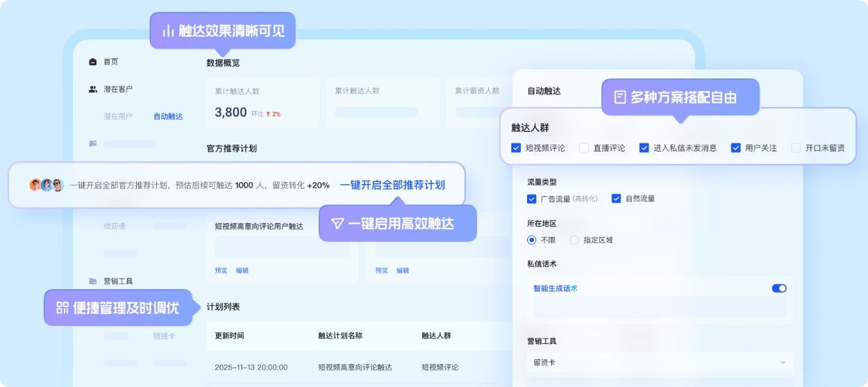Click 一键开启全部推荐计划 link
The height and width of the screenshot is (387, 868).
tap(392, 186)
